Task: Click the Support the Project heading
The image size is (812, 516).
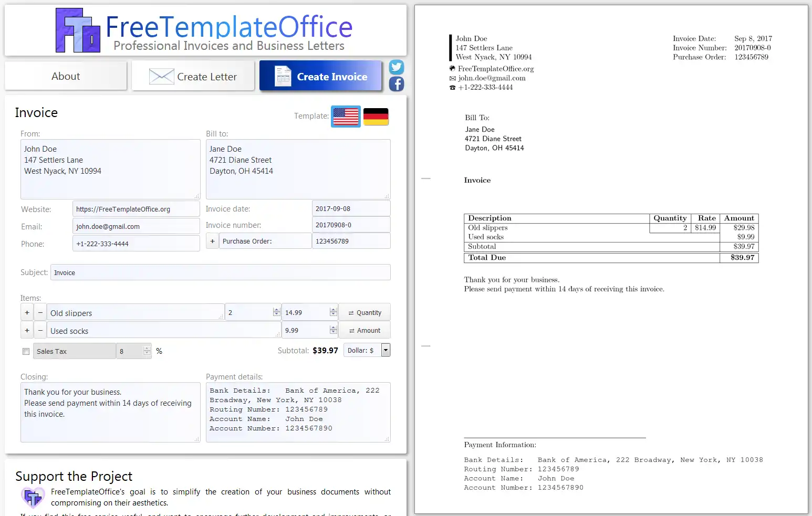Action: point(74,476)
